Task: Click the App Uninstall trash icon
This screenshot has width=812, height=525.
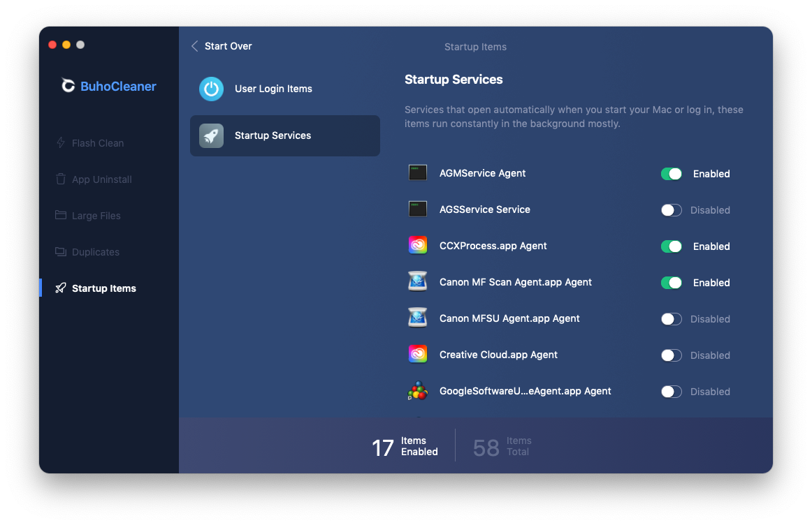Action: coord(61,179)
